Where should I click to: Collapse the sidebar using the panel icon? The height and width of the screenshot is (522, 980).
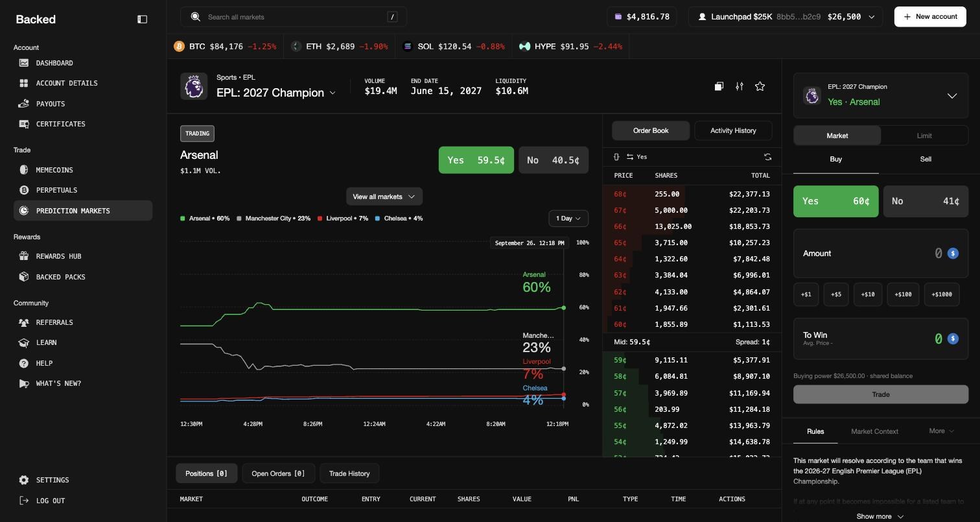(x=143, y=19)
